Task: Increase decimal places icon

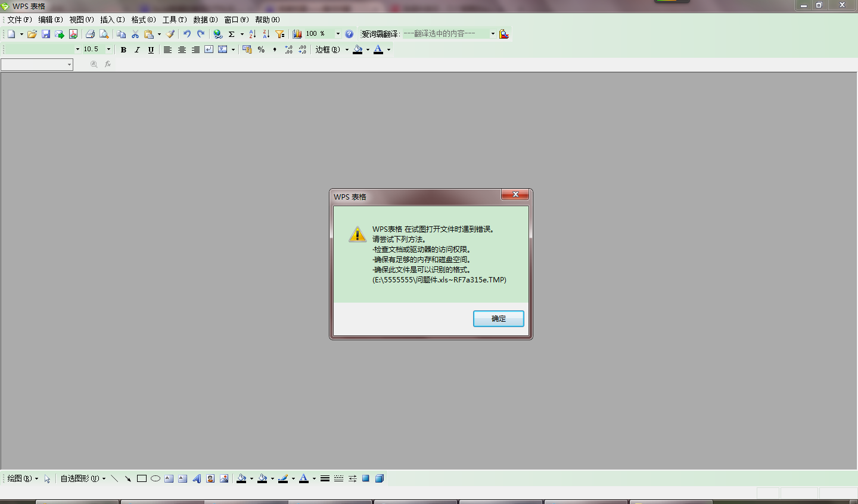Action: tap(288, 49)
